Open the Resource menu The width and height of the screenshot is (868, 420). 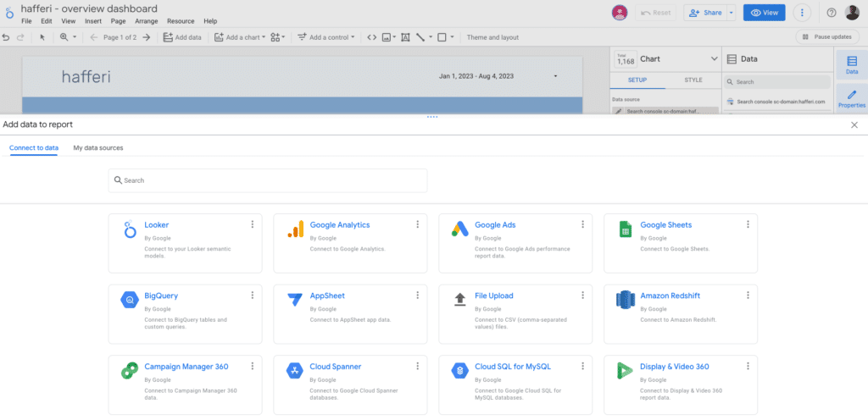click(181, 21)
